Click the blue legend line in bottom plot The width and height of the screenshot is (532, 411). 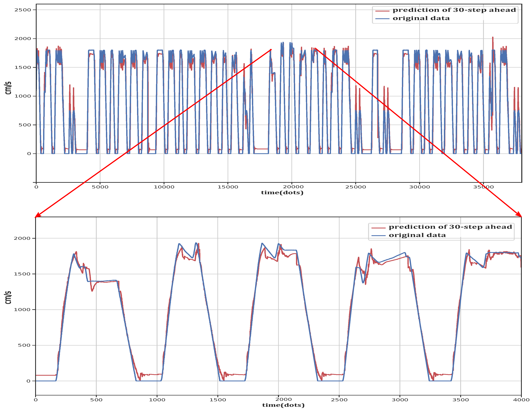[x=378, y=236]
